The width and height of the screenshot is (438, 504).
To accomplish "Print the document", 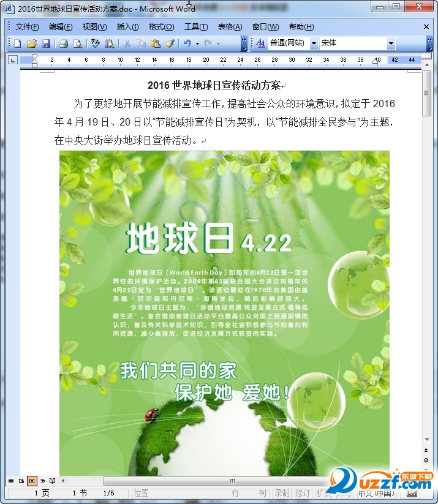I will 63,43.
